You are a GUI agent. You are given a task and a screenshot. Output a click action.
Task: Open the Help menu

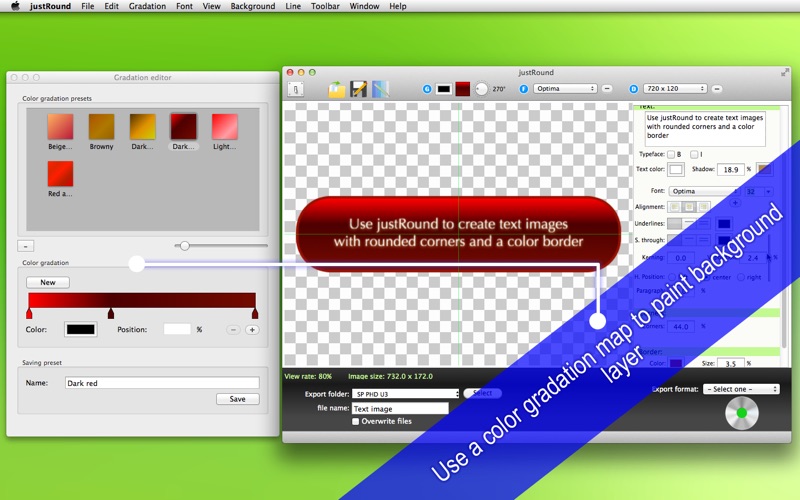pos(398,6)
